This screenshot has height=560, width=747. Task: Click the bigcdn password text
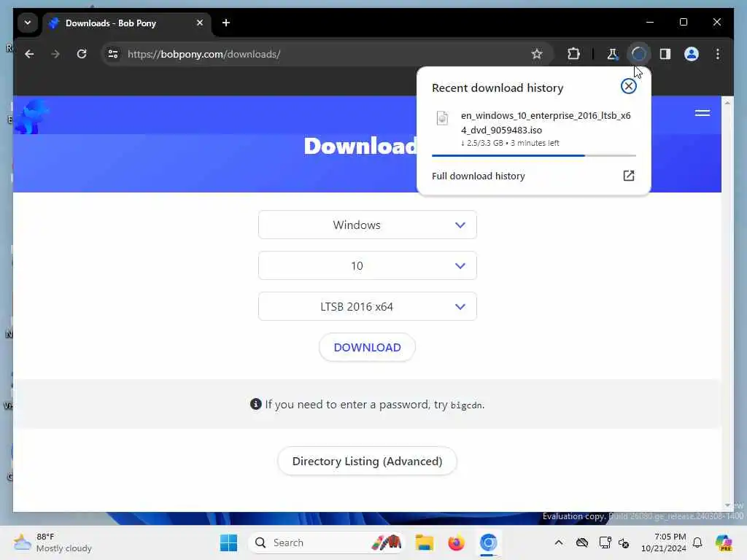coord(466,405)
